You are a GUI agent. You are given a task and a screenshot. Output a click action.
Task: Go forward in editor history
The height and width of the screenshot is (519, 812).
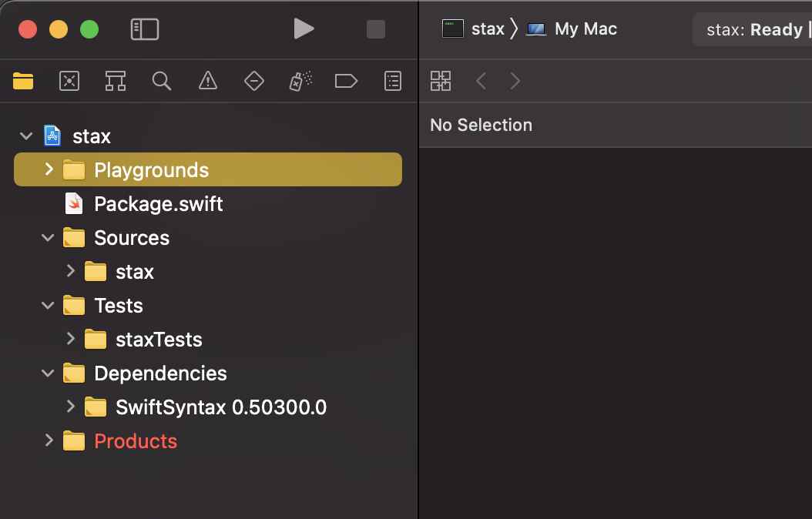point(515,81)
